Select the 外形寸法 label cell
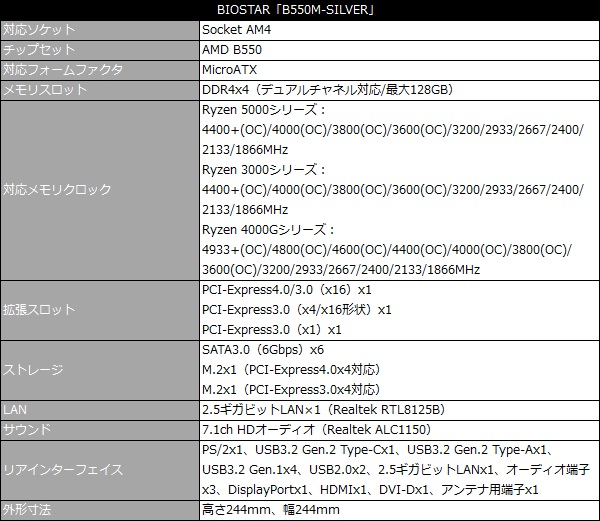 pyautogui.click(x=100, y=511)
